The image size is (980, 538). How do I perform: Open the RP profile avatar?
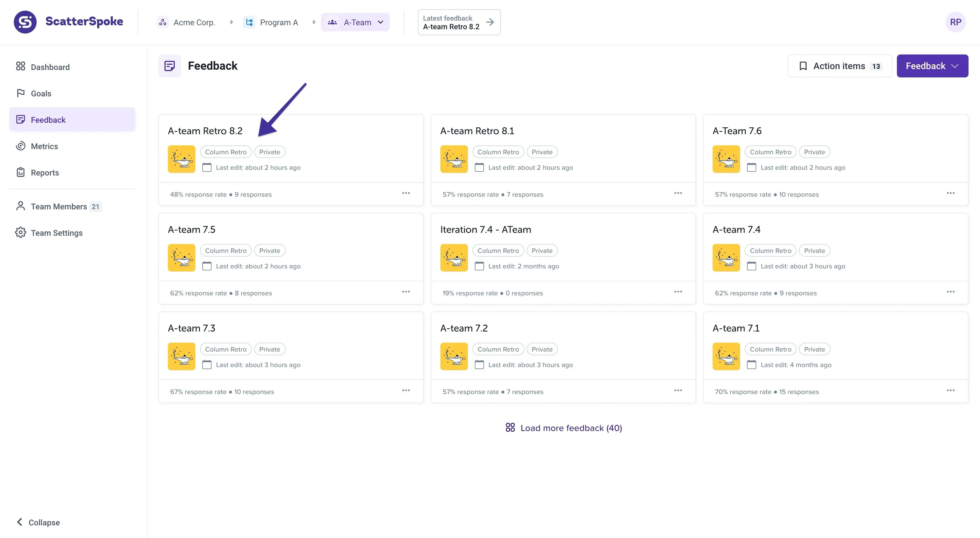(x=956, y=22)
